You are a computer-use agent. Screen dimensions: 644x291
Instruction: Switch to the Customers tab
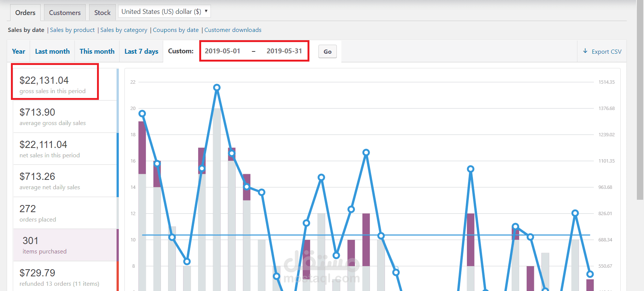click(x=65, y=13)
